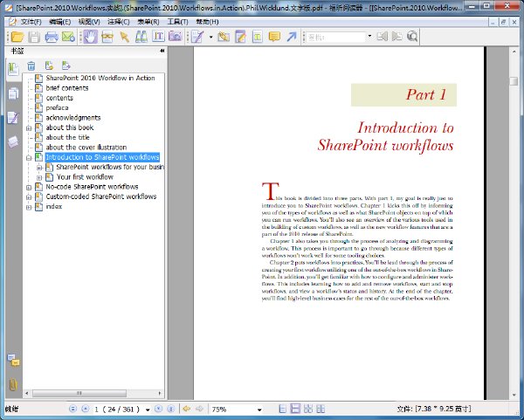The image size is (524, 420).
Task: Open the Bookmarks panel sidebar icon
Action: 13,69
